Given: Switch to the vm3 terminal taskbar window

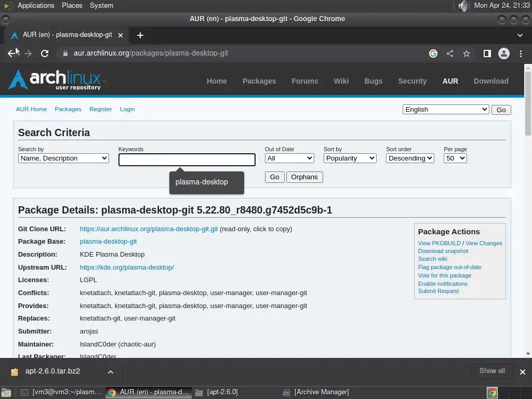Looking at the screenshot, I should click(x=61, y=393).
